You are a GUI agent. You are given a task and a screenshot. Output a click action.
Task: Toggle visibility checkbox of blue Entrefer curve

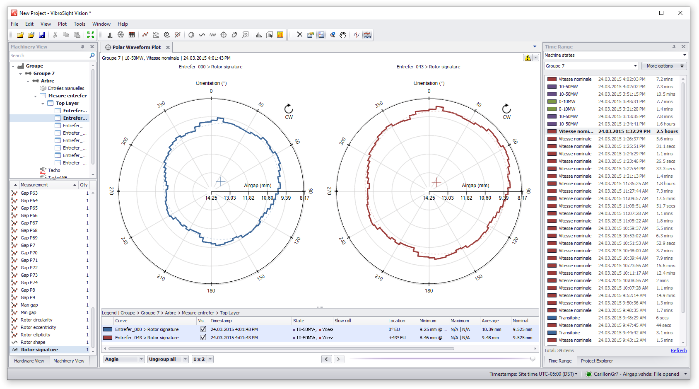tap(203, 329)
